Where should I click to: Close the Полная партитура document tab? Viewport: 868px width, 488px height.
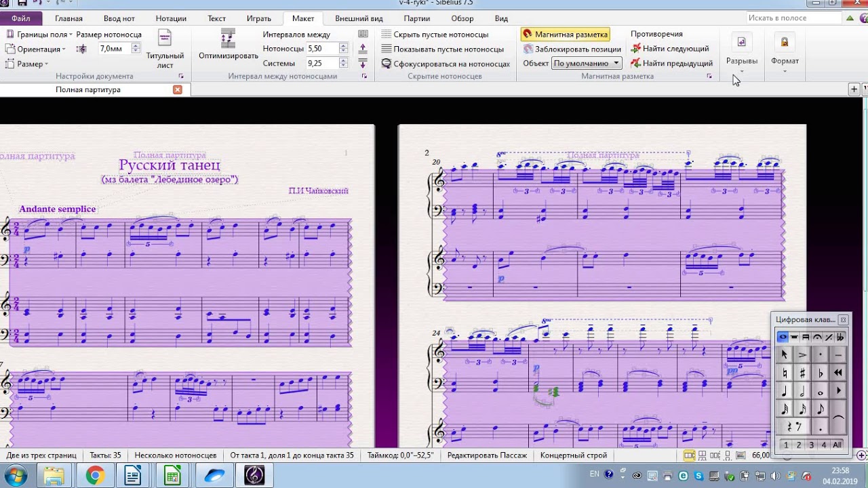(178, 89)
